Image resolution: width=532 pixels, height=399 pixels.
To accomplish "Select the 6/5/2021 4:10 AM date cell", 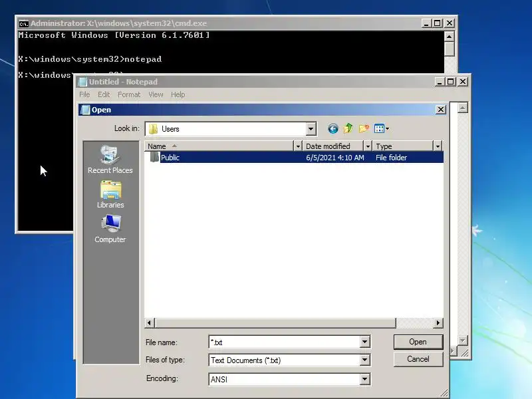I will 335,158.
